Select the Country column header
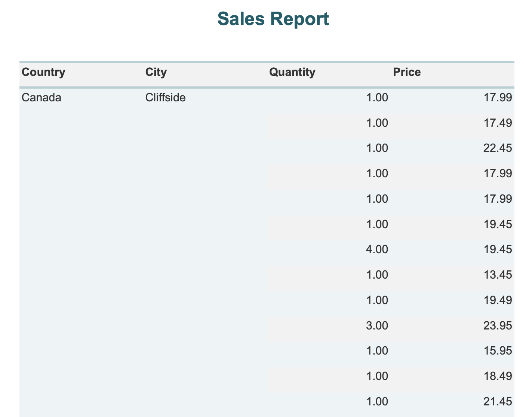 tap(43, 72)
